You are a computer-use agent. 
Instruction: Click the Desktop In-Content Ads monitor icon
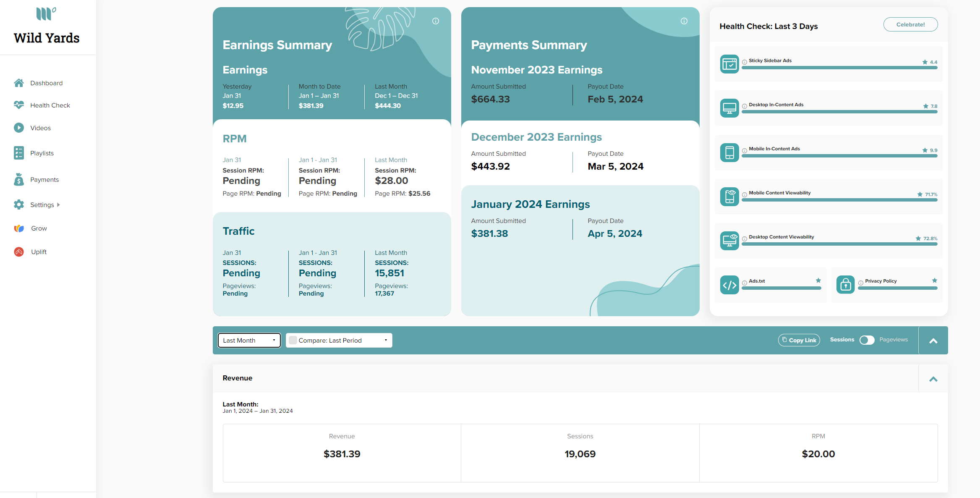click(729, 108)
